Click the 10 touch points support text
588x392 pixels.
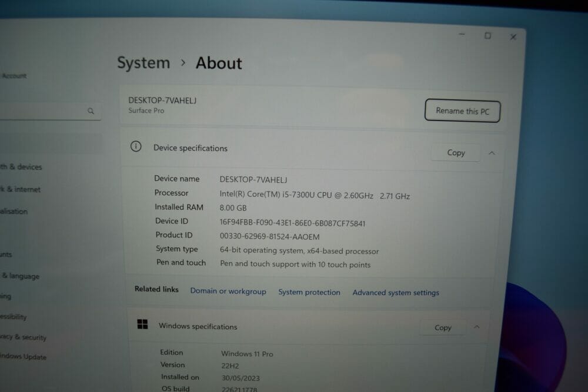295,264
